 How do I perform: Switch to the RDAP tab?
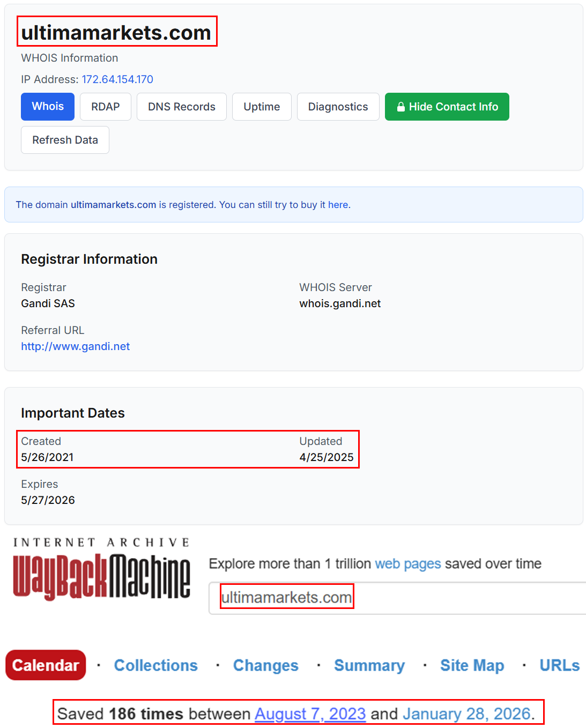point(105,106)
